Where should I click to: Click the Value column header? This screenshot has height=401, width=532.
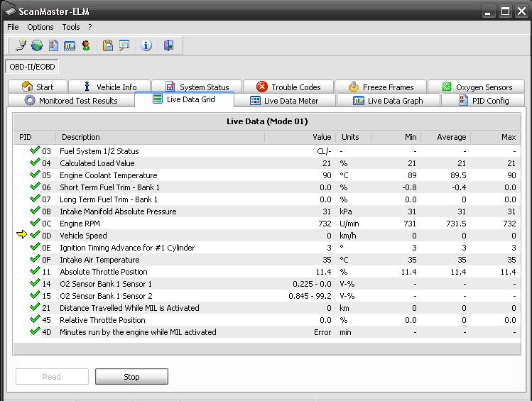[300, 137]
